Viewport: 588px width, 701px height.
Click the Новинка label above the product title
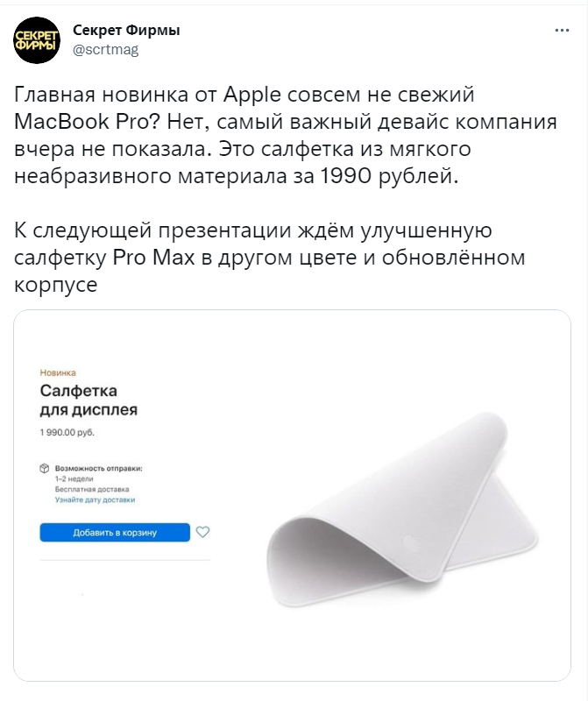[58, 372]
